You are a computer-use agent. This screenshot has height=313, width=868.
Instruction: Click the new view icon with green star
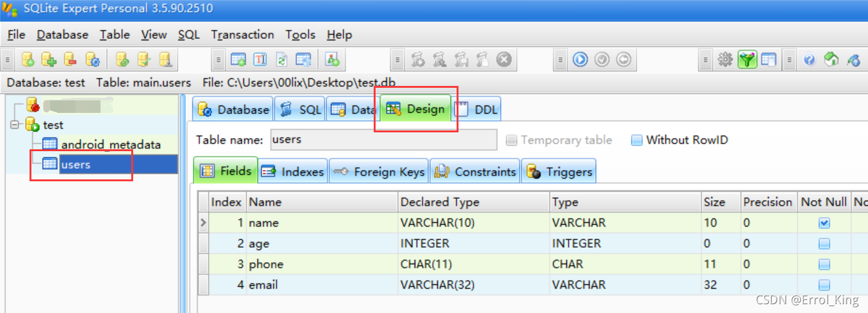coord(333,60)
